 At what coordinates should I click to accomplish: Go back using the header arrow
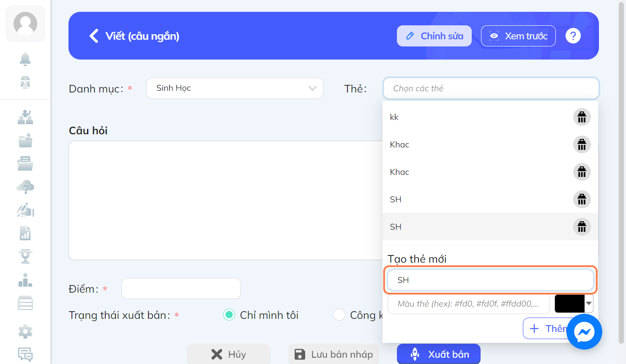[94, 36]
